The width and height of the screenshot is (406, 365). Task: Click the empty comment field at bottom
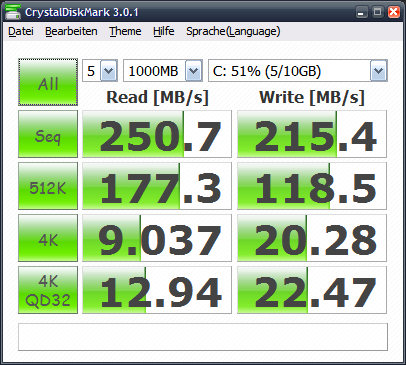click(x=203, y=337)
